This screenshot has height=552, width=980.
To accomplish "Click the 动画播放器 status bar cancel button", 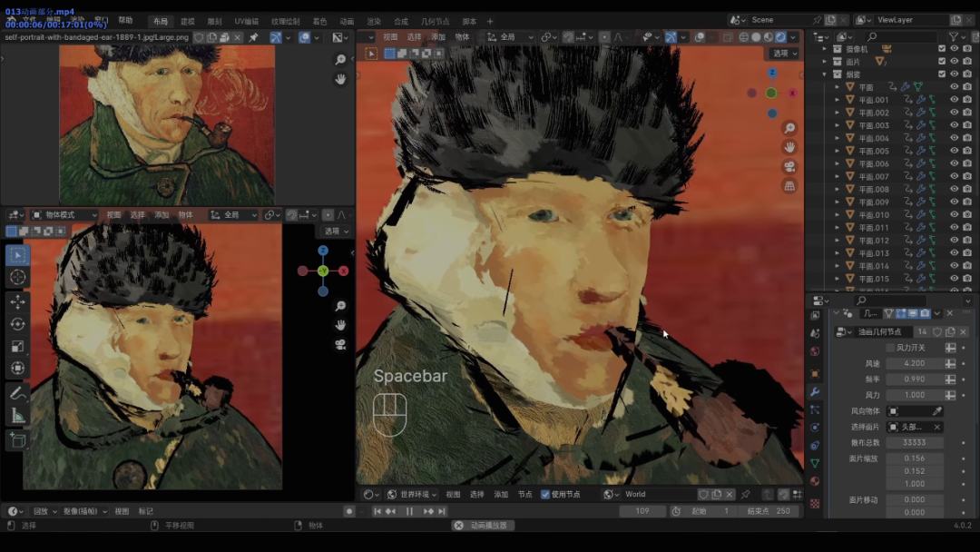I will coord(459,526).
